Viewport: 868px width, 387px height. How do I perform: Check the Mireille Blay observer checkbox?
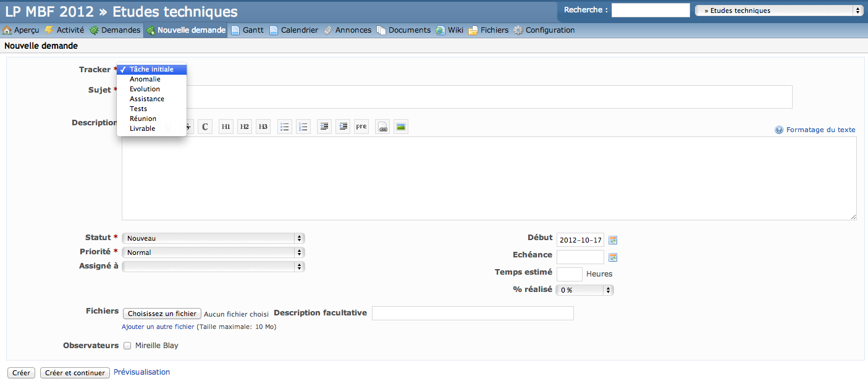[127, 346]
